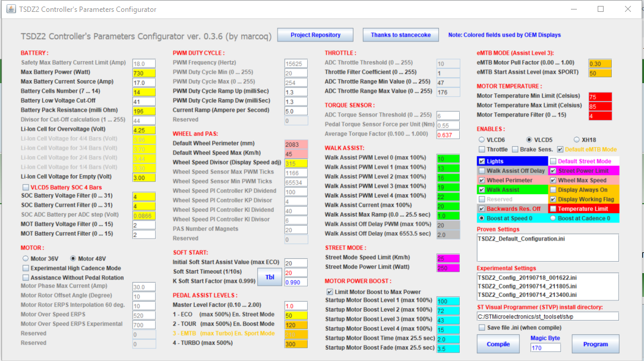This screenshot has height=361, width=644.
Task: Toggle Default eMTB Mode checkbox
Action: tap(560, 150)
